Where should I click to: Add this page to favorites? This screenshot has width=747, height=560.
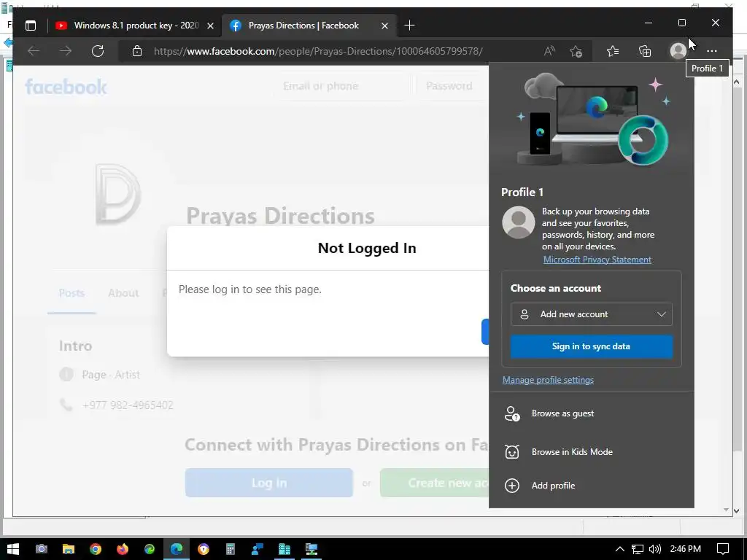pos(576,51)
